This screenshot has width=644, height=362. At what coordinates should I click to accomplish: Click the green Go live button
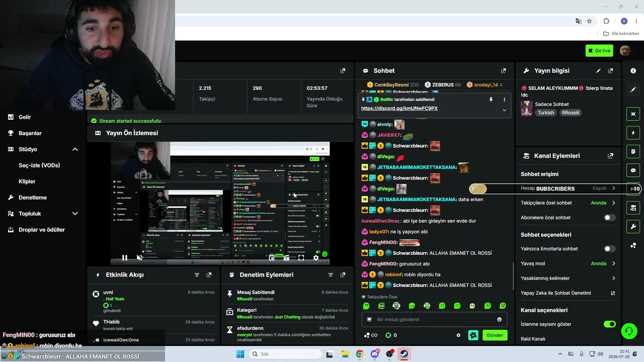[x=599, y=50]
